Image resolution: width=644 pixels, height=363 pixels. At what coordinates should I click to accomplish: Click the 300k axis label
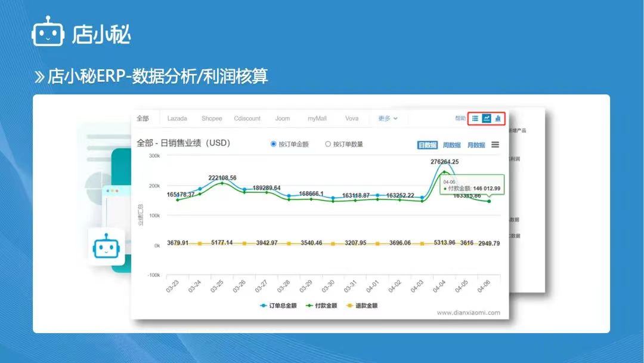click(154, 156)
